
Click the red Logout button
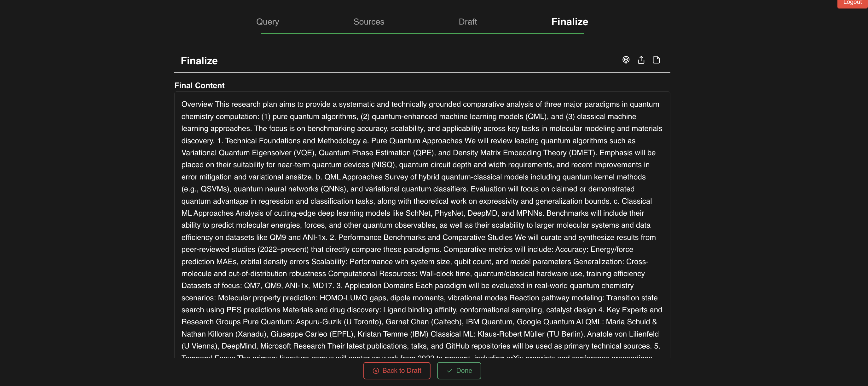tap(852, 3)
